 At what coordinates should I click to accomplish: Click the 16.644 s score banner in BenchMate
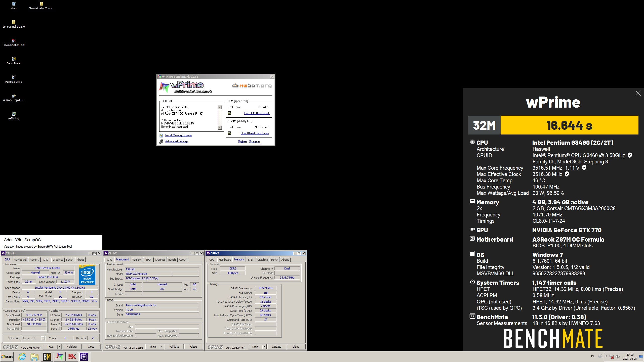pyautogui.click(x=569, y=125)
